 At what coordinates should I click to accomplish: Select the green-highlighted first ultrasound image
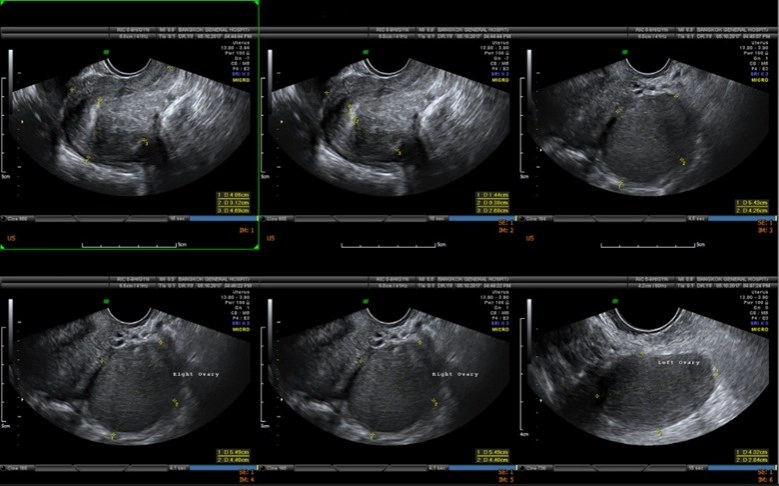[x=130, y=120]
